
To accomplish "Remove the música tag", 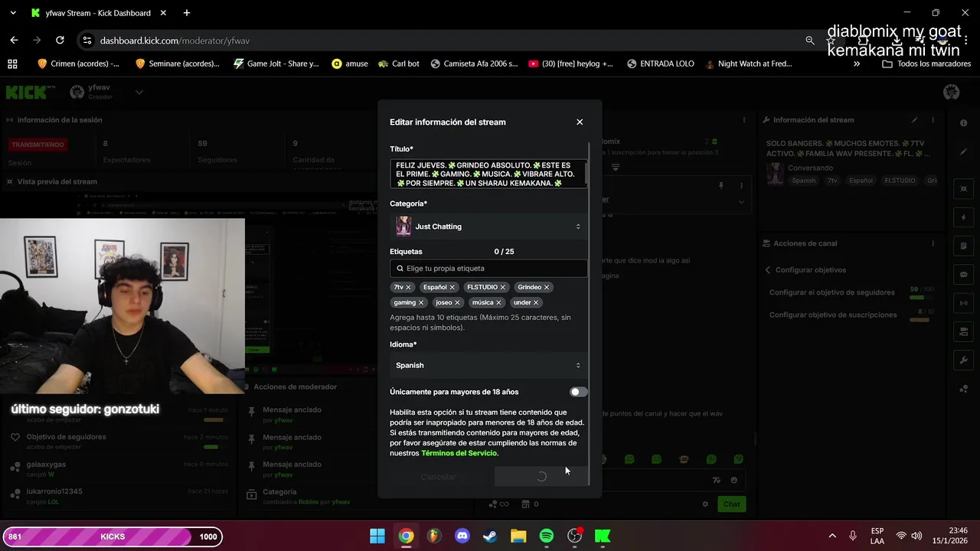I will point(498,302).
